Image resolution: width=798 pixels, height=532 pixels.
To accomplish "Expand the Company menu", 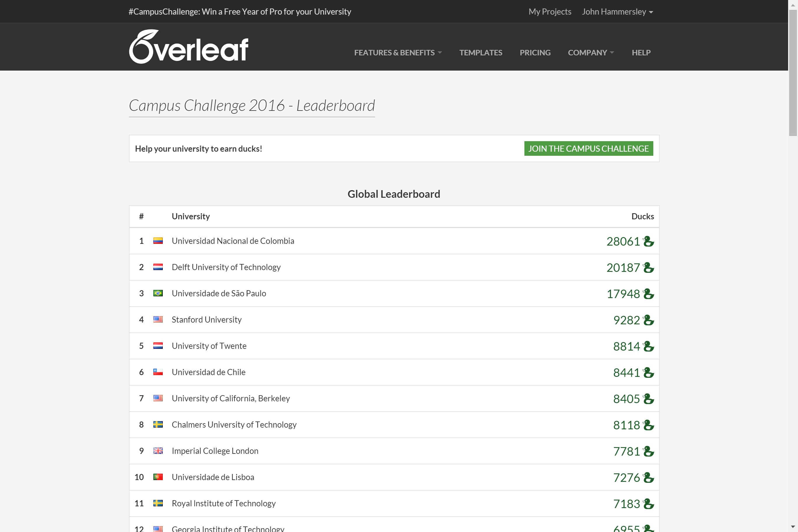I will (x=591, y=52).
